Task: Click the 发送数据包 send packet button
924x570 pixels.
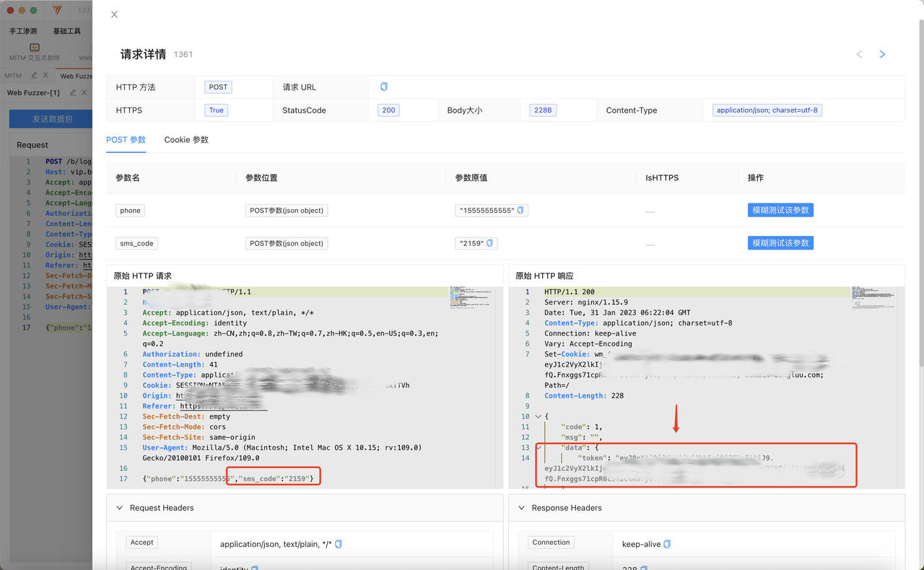Action: coord(52,118)
